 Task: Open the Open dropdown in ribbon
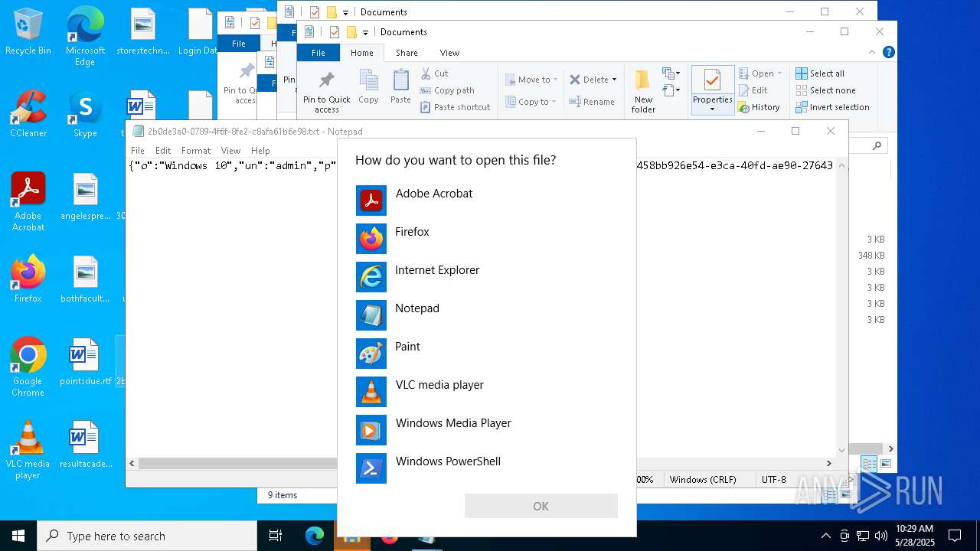pyautogui.click(x=760, y=73)
